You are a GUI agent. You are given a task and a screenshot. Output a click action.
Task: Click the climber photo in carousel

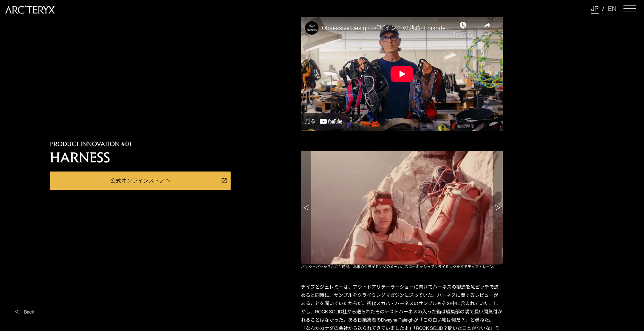pos(402,208)
